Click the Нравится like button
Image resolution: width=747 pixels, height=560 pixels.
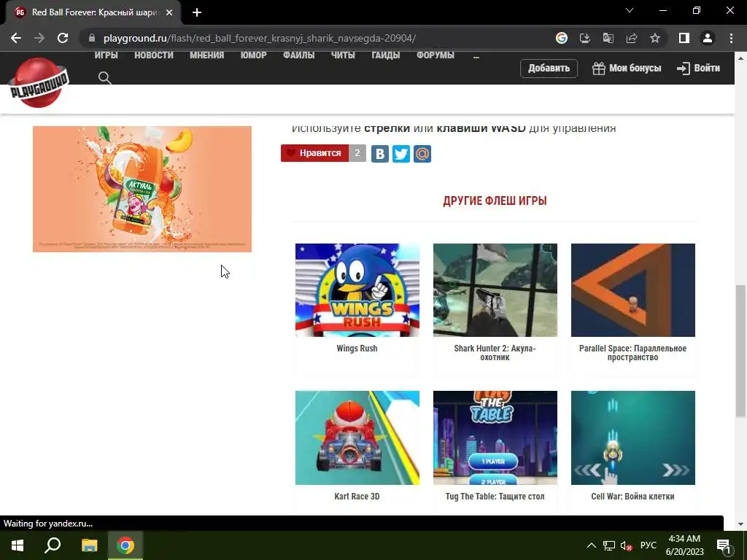pyautogui.click(x=314, y=153)
